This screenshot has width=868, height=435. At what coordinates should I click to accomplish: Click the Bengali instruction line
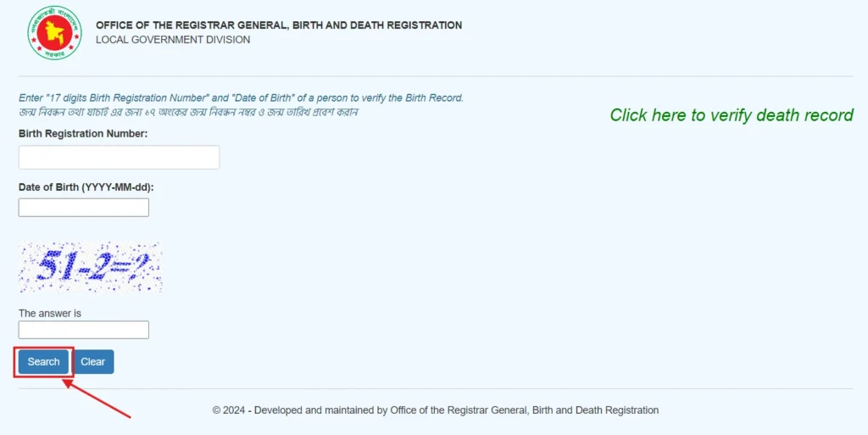coord(189,112)
